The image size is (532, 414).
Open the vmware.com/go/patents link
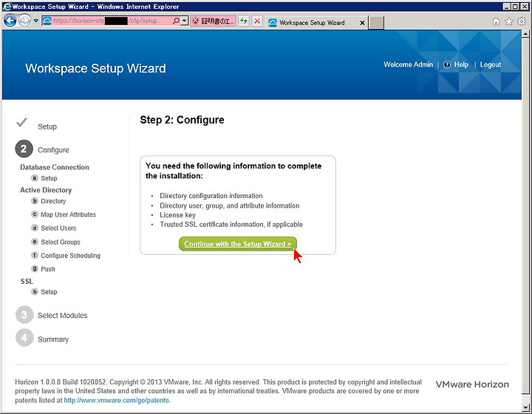(x=117, y=401)
